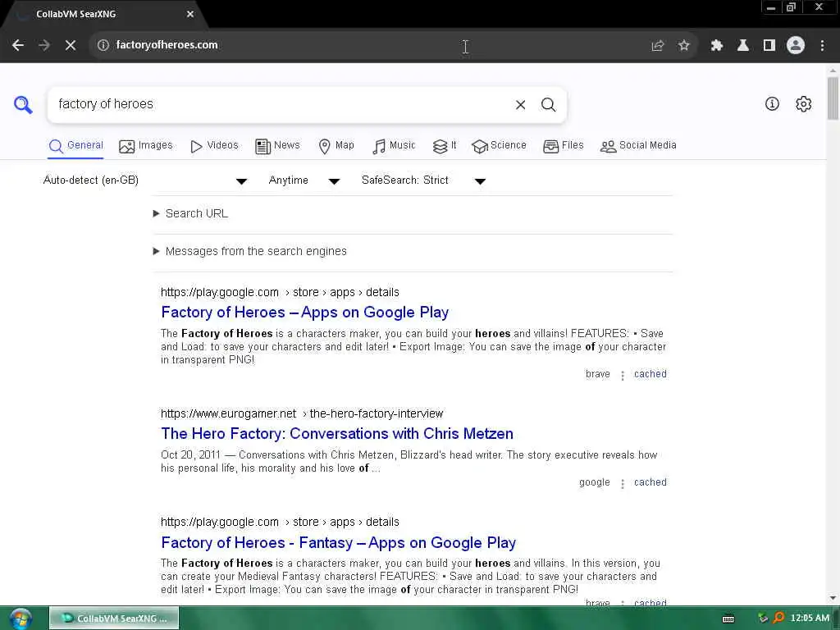Click the "brave" engine label on first result
Screen dimensions: 840x630
(x=597, y=374)
